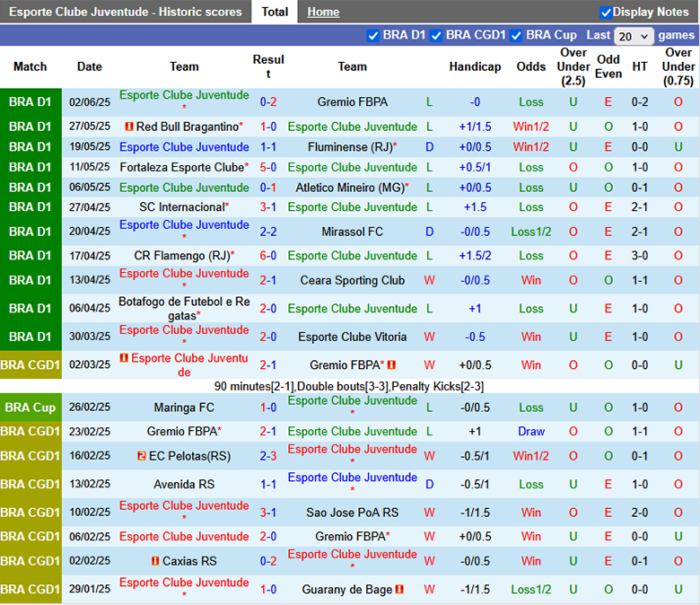The height and width of the screenshot is (605, 700).
Task: Click the red card icon beside Red Bull Bragantino
Action: tap(129, 127)
